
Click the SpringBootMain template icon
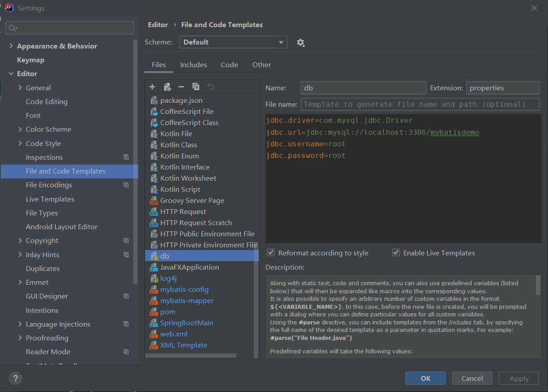pyautogui.click(x=154, y=323)
